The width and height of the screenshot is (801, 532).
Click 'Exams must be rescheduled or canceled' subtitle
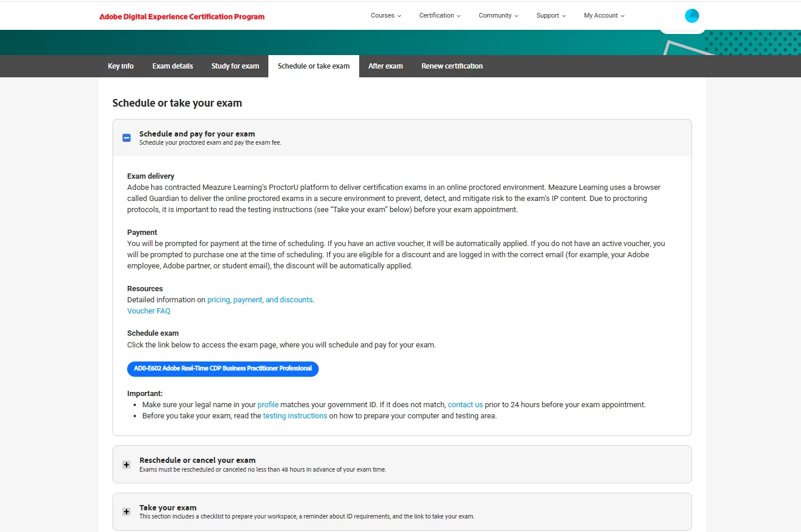coord(263,470)
